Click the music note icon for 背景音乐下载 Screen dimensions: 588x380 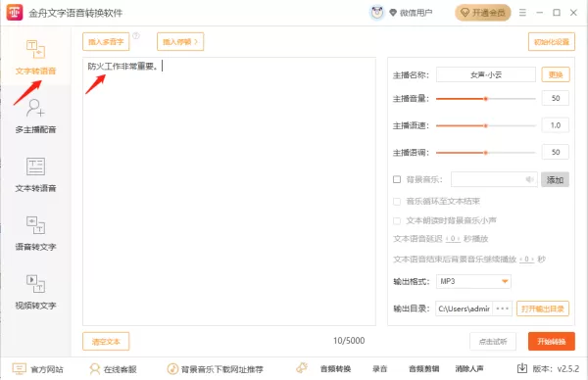pyautogui.click(x=172, y=369)
